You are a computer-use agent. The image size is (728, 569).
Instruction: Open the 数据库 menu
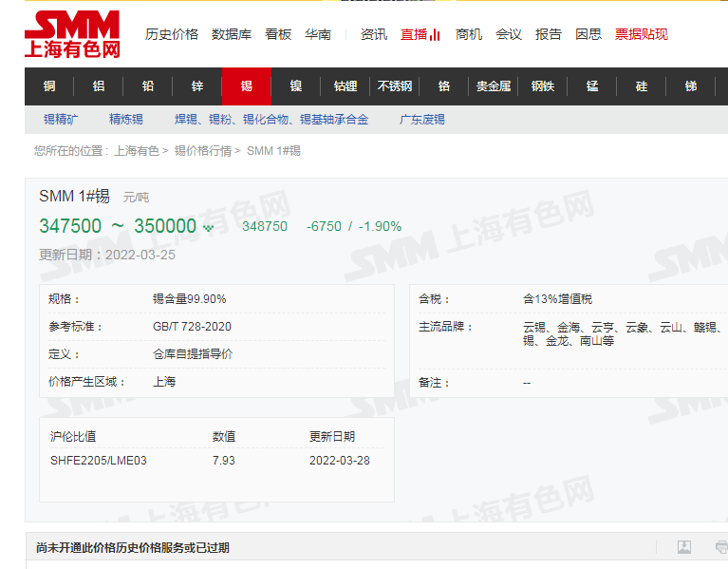click(x=232, y=34)
